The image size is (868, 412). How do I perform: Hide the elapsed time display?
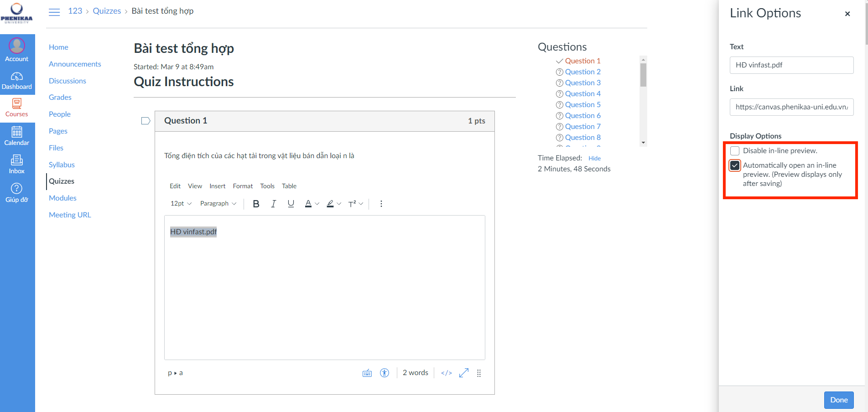pos(594,158)
